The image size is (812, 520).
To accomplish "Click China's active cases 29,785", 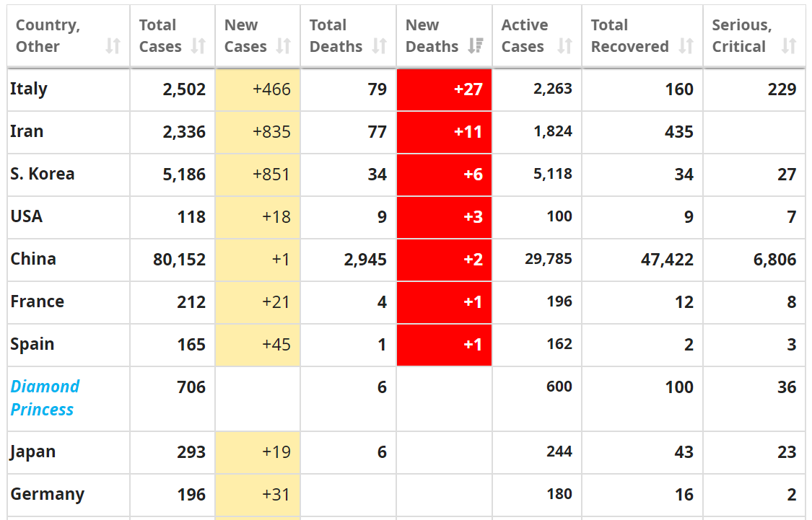I will pos(549,259).
